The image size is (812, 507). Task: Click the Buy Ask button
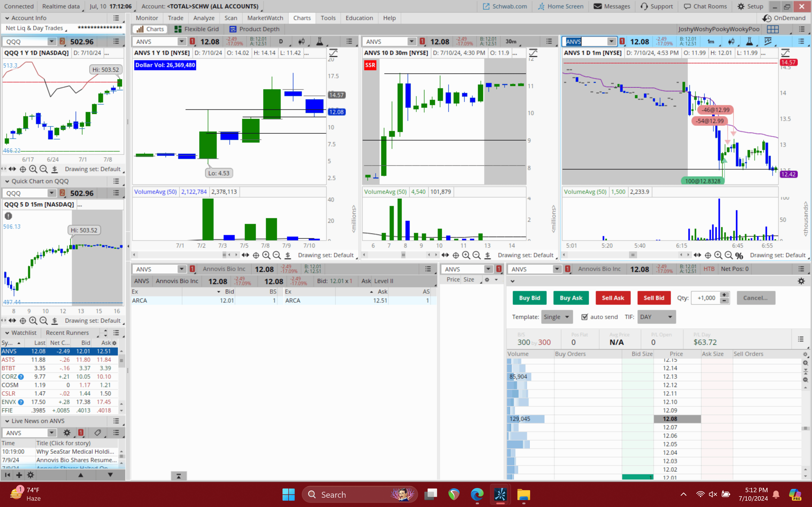[x=571, y=298]
